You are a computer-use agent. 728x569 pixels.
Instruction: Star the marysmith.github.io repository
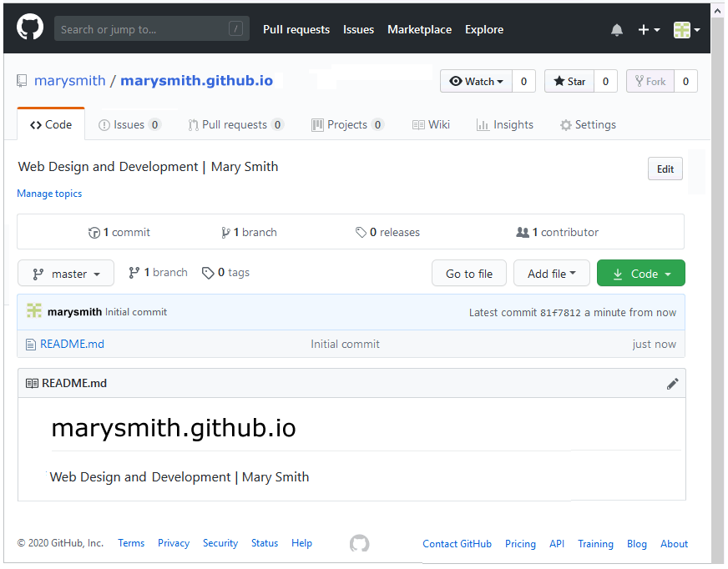point(568,81)
